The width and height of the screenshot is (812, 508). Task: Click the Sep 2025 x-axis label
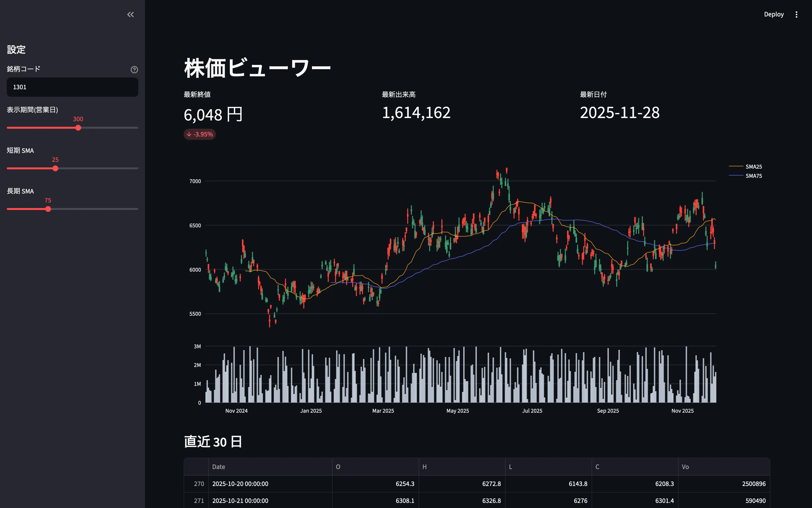click(x=608, y=411)
